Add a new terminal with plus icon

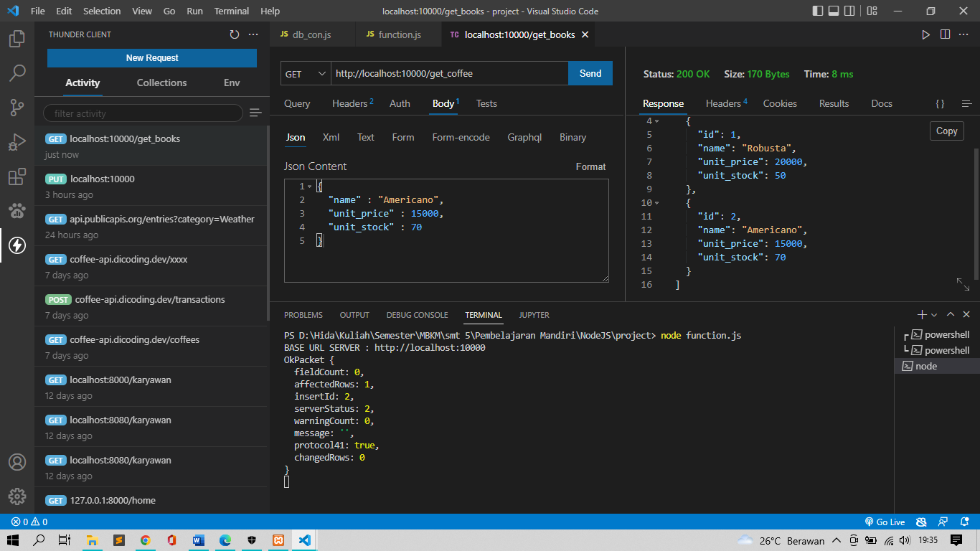(x=922, y=315)
